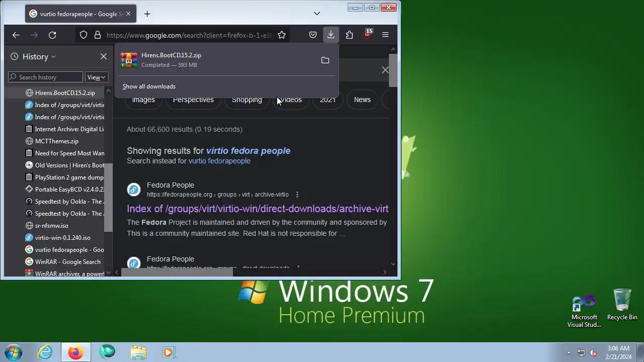Viewport: 644px width, 362px height.
Task: Click the page vertical scrollbar down arrow
Action: [x=393, y=264]
